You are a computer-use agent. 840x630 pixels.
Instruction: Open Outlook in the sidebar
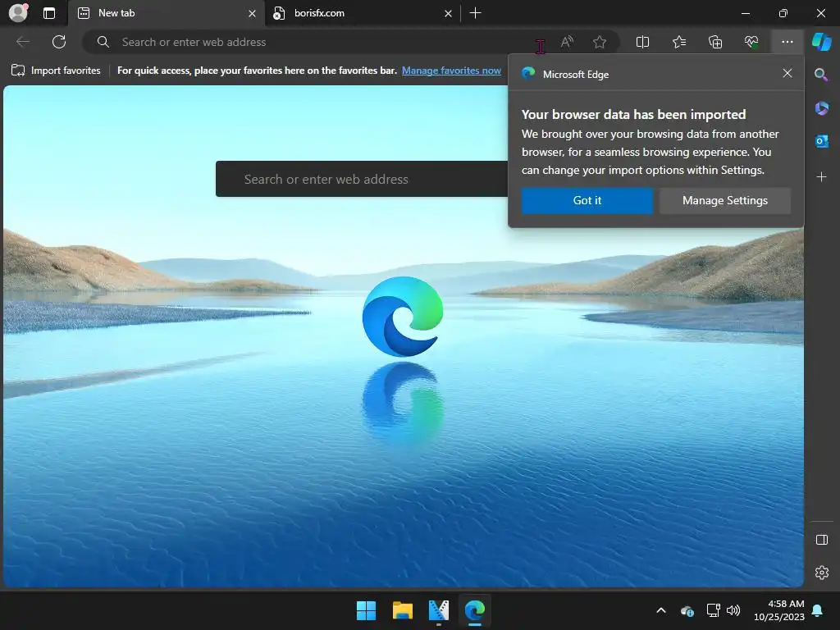821,141
